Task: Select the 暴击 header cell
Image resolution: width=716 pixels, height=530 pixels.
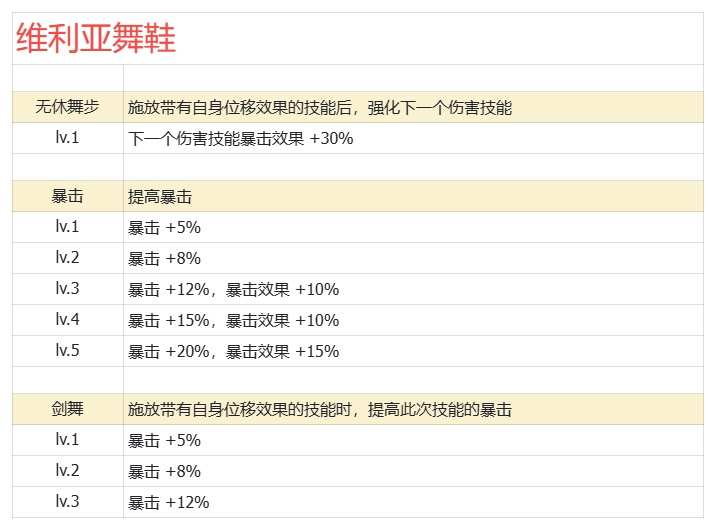Action: click(68, 196)
